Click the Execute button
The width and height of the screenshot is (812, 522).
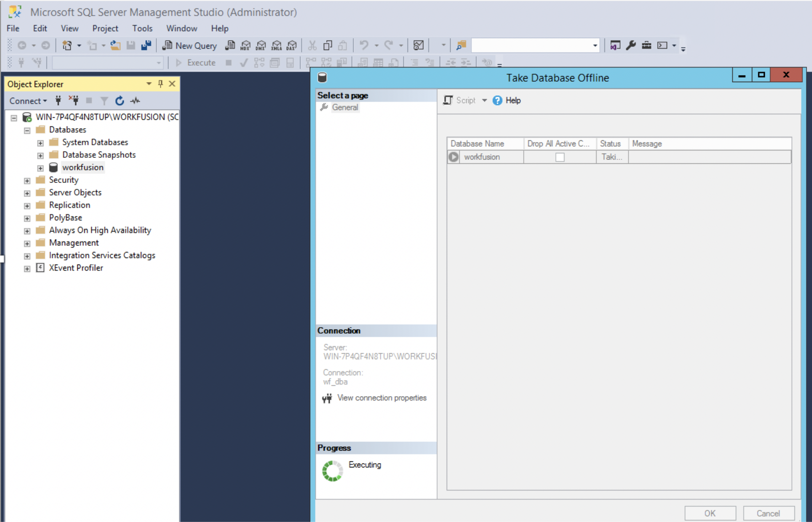point(195,63)
